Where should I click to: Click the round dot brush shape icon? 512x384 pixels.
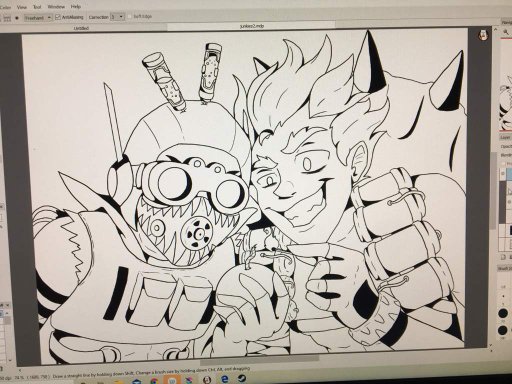17,18
